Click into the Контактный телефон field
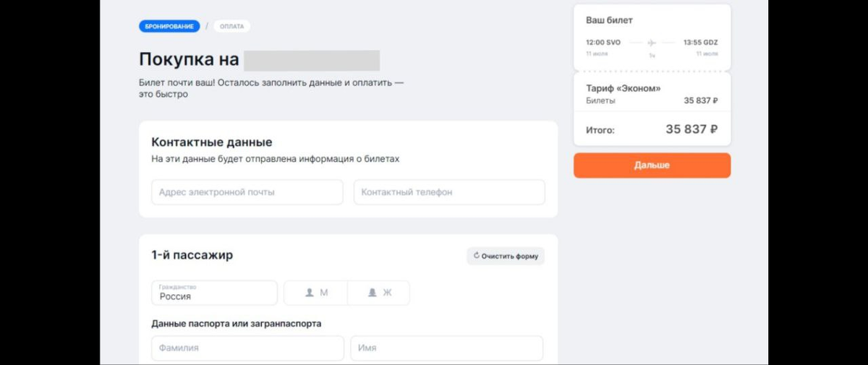 pyautogui.click(x=448, y=192)
